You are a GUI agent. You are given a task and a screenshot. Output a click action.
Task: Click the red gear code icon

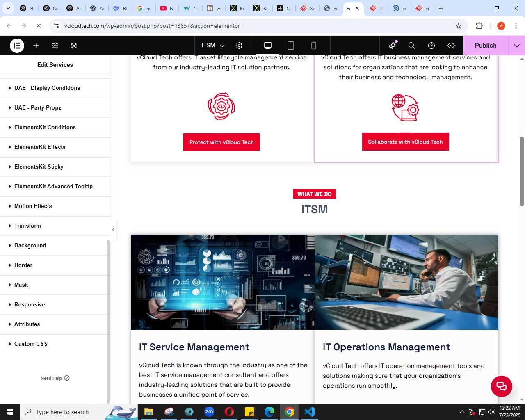(221, 106)
